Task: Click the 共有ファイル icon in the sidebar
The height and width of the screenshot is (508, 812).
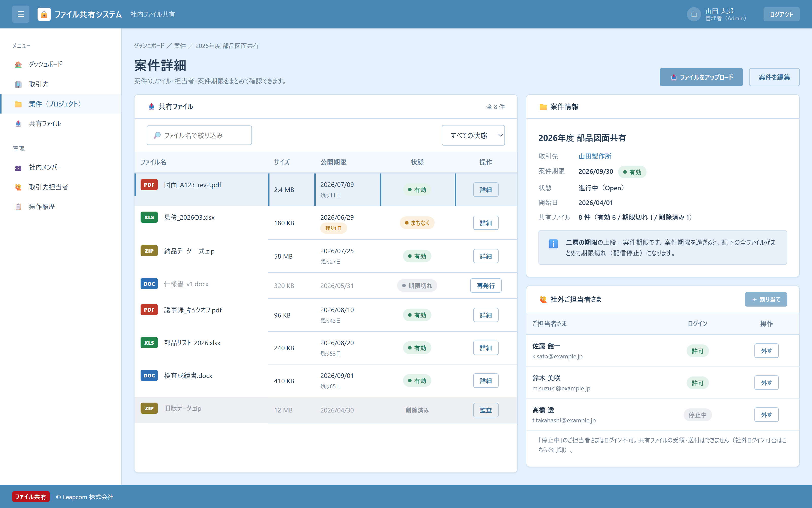Action: coord(18,124)
